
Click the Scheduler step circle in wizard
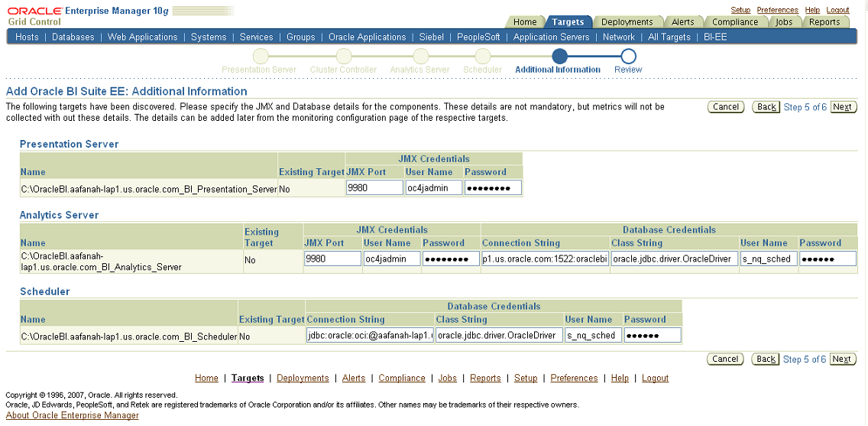tap(482, 57)
